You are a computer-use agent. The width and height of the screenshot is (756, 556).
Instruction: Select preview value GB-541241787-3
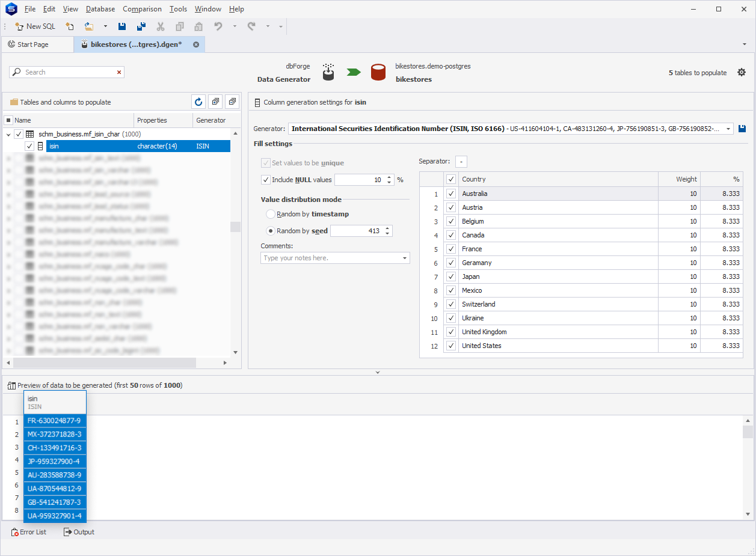[55, 502]
